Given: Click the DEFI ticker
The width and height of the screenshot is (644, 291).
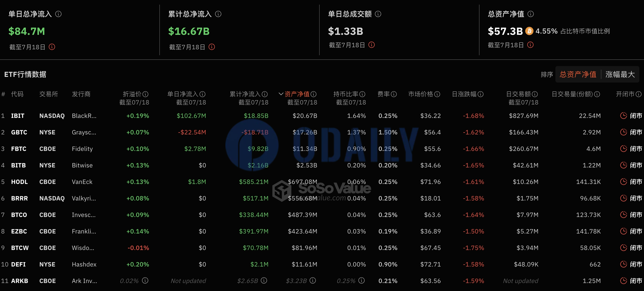Looking at the screenshot, I should [18, 264].
